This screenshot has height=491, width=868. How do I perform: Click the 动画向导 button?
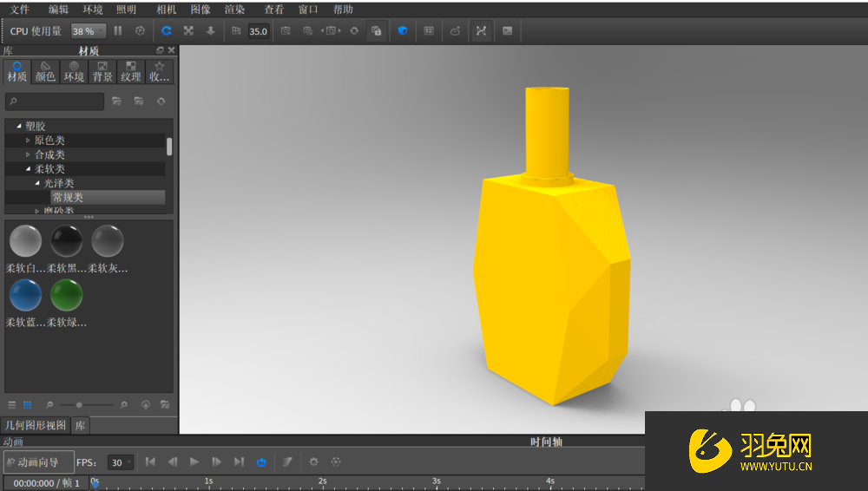[38, 462]
